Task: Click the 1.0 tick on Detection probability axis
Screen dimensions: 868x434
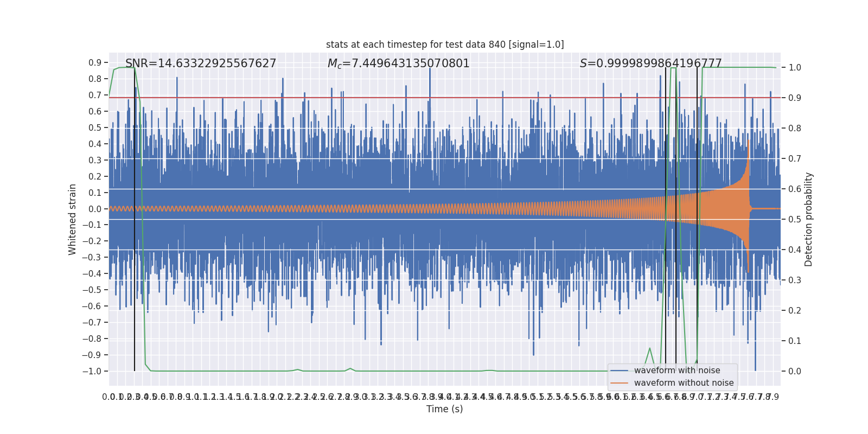Action: pyautogui.click(x=795, y=68)
